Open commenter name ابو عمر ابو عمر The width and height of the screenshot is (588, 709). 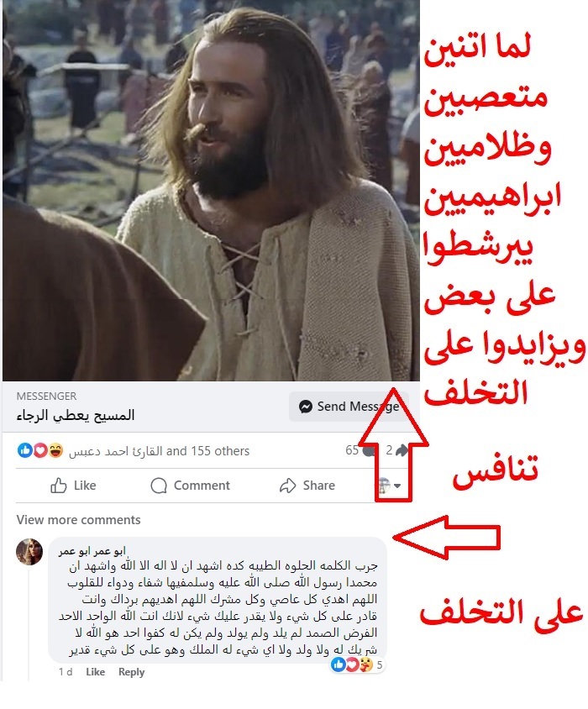coord(92,551)
